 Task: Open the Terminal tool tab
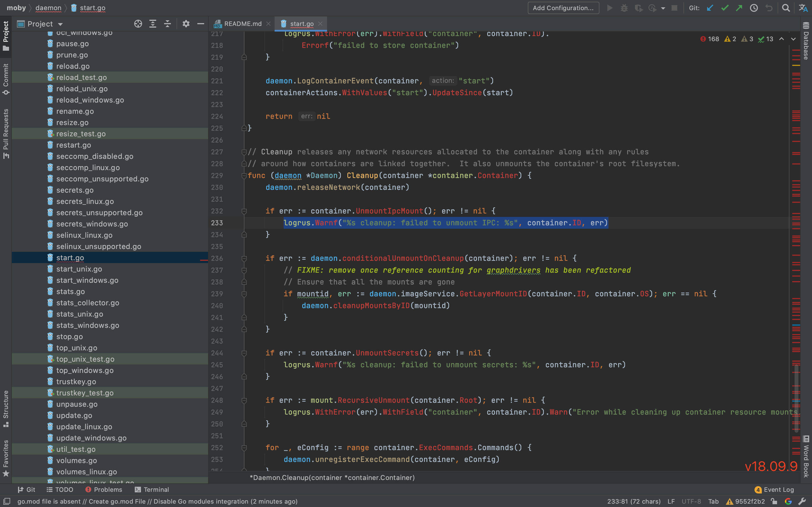[x=152, y=490]
